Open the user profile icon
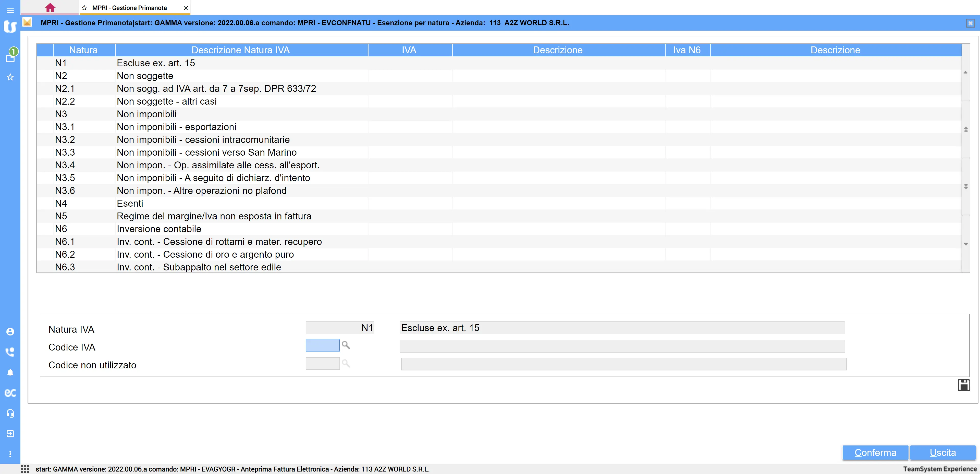The height and width of the screenshot is (474, 980). point(10,332)
